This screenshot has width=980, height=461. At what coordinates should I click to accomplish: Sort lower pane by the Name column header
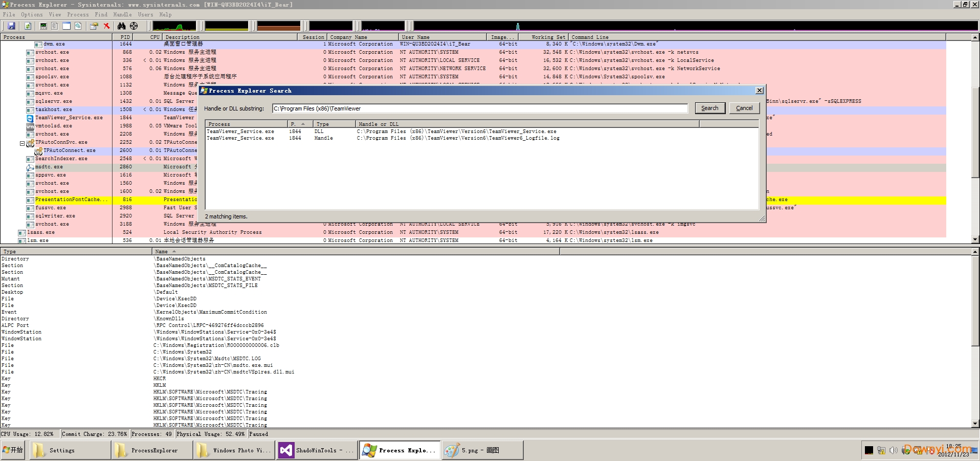pos(162,251)
